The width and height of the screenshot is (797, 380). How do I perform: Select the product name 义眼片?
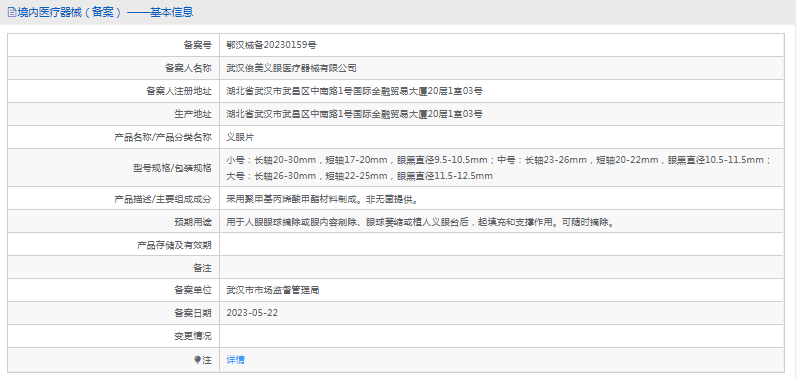click(x=240, y=137)
